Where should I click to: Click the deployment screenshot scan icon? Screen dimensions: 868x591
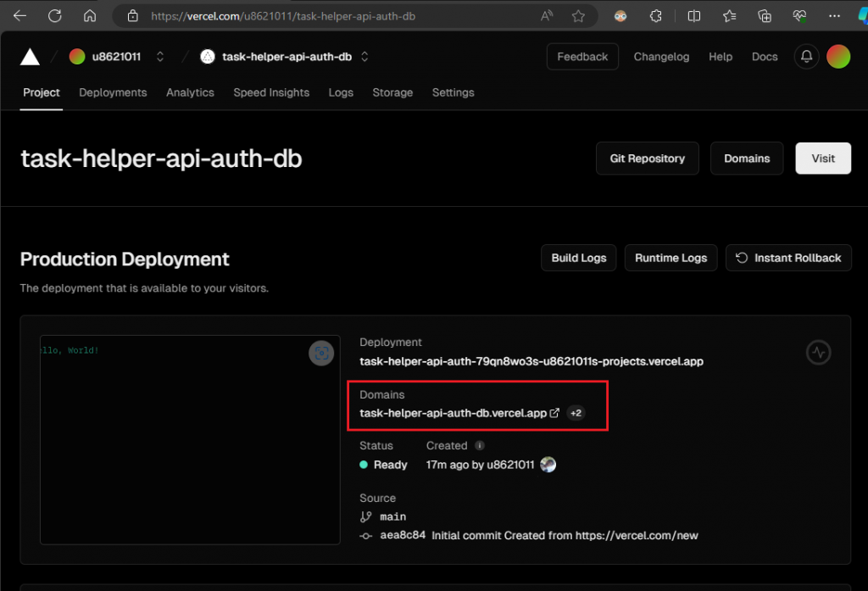point(321,354)
